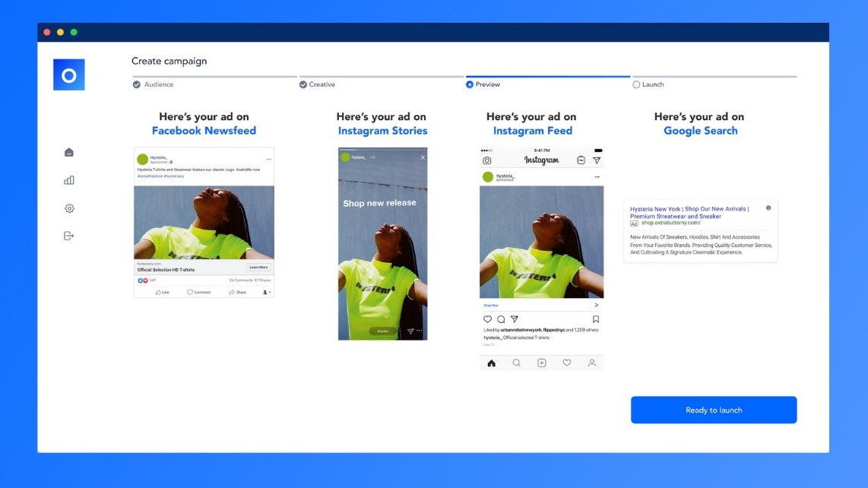868x488 pixels.
Task: Select the Preview step radio button
Action: [470, 84]
